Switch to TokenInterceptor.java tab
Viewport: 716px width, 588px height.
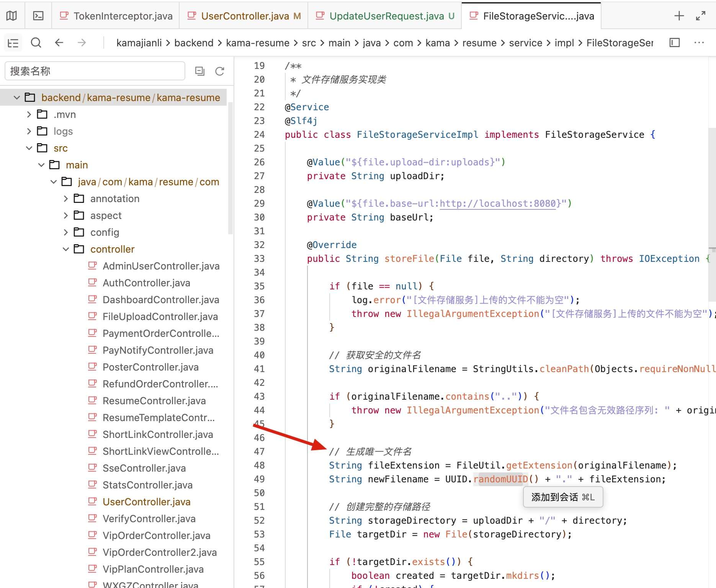click(116, 16)
